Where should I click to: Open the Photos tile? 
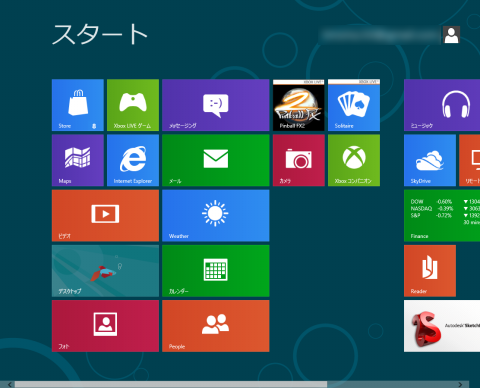105,326
